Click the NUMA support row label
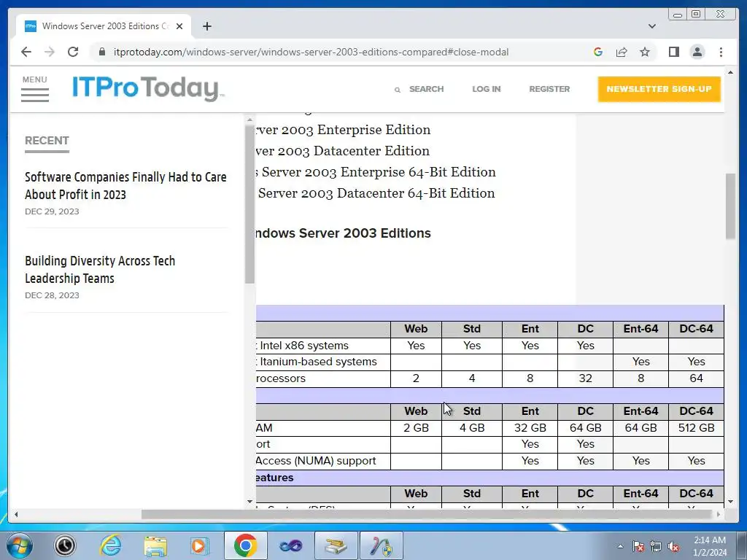The width and height of the screenshot is (747, 560). (x=316, y=461)
